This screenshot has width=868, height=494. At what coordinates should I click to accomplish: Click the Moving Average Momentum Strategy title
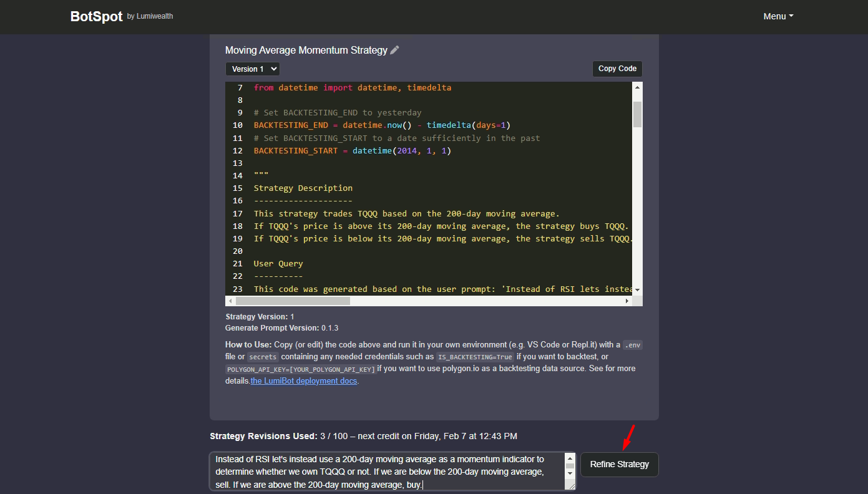[306, 50]
